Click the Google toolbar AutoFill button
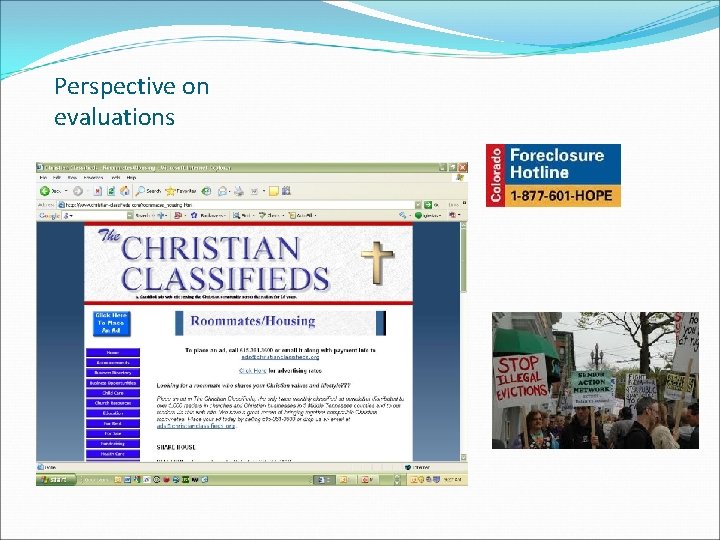 [x=301, y=215]
